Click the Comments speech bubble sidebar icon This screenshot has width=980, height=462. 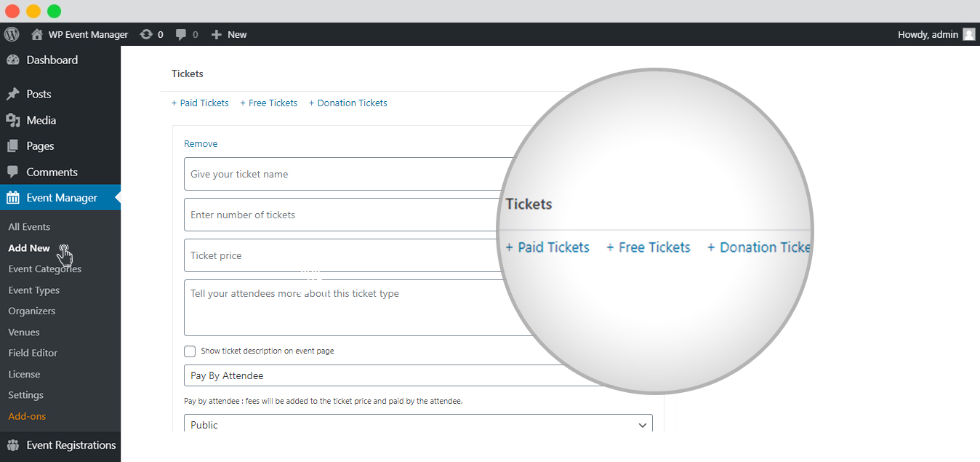coord(12,172)
